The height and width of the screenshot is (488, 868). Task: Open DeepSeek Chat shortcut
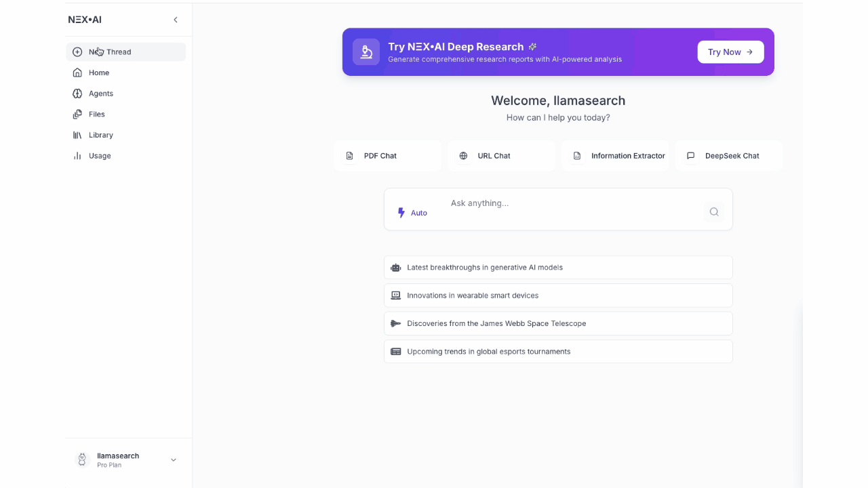(729, 156)
